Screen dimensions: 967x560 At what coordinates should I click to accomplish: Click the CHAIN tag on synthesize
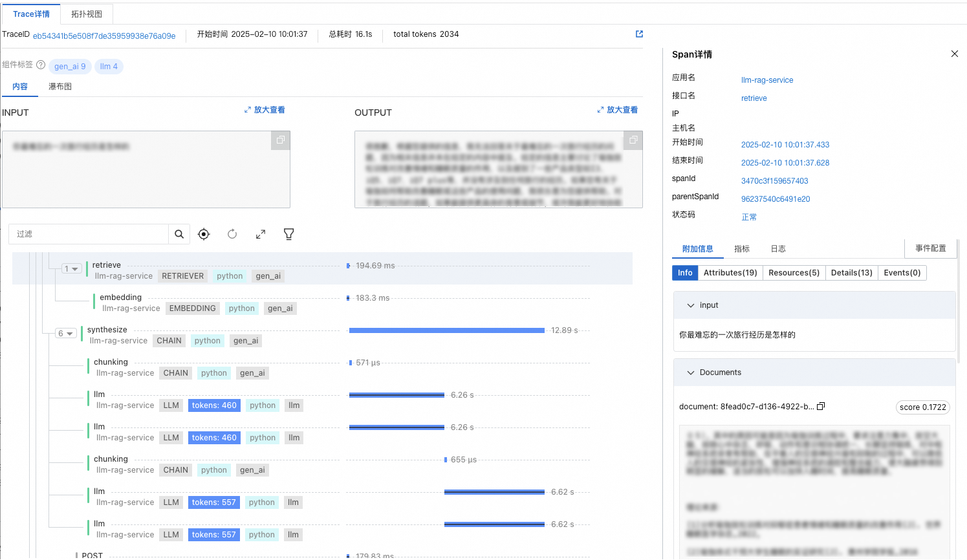[169, 341]
